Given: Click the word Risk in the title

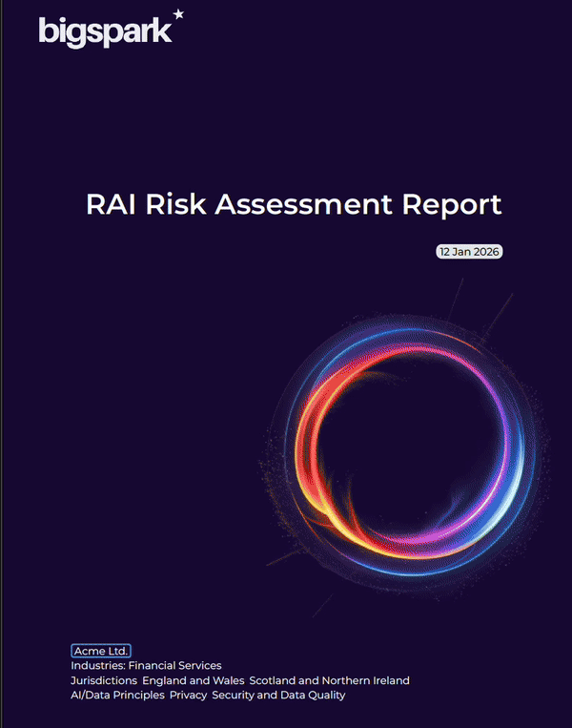Looking at the screenshot, I should (x=178, y=204).
